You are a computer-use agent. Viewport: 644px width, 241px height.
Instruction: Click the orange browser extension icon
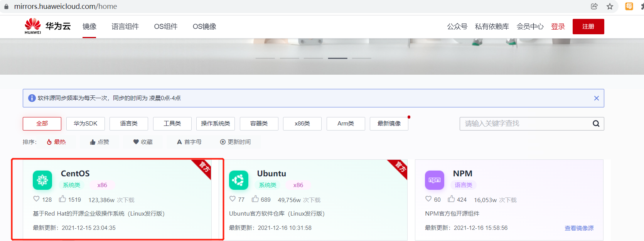[629, 6]
